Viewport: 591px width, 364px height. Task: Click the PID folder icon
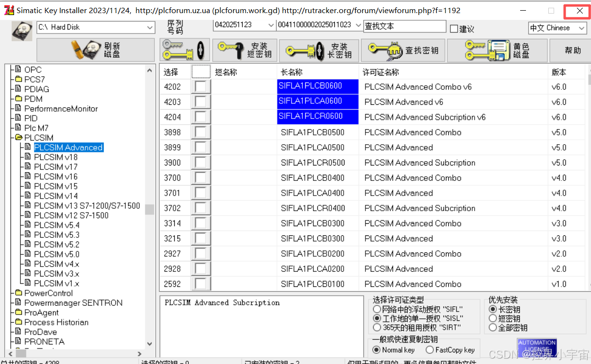point(19,118)
